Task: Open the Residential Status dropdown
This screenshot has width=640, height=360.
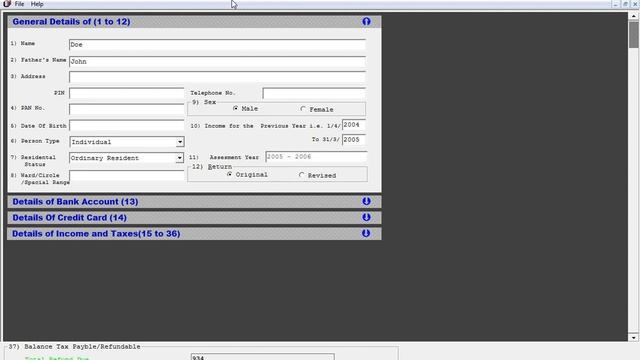Action: point(179,158)
